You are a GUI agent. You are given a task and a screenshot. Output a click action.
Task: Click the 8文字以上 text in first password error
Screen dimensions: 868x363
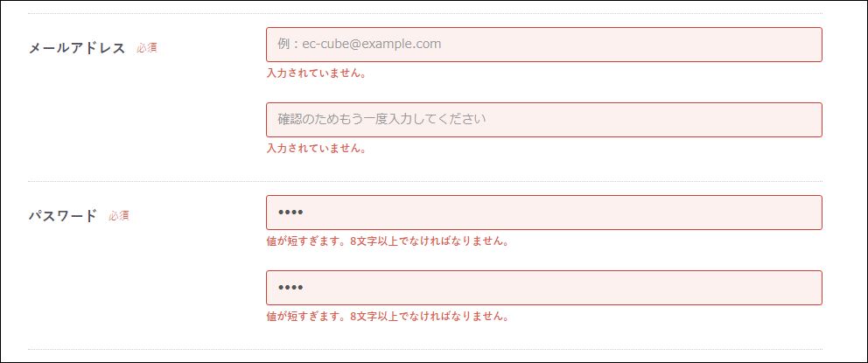374,241
